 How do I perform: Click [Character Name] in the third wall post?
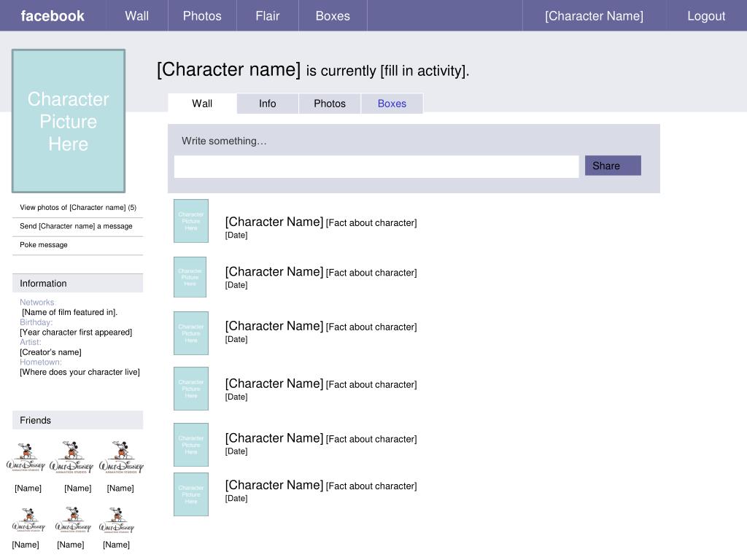[274, 326]
